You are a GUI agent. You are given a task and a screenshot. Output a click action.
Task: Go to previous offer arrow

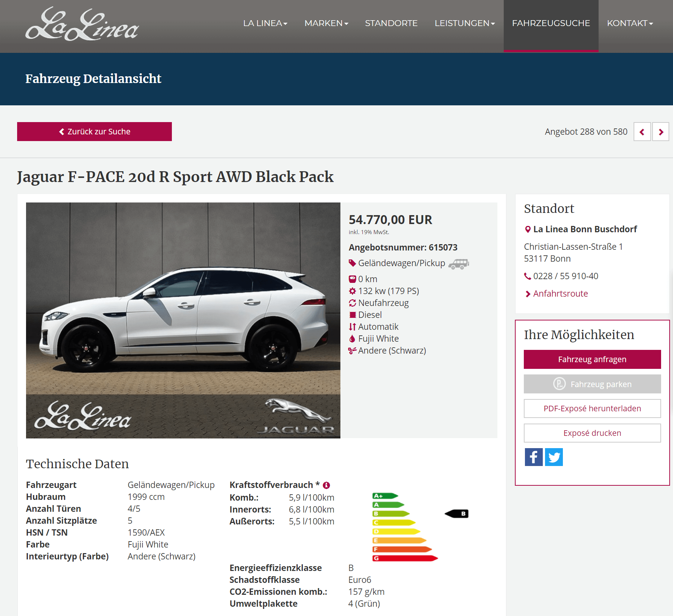[642, 132]
